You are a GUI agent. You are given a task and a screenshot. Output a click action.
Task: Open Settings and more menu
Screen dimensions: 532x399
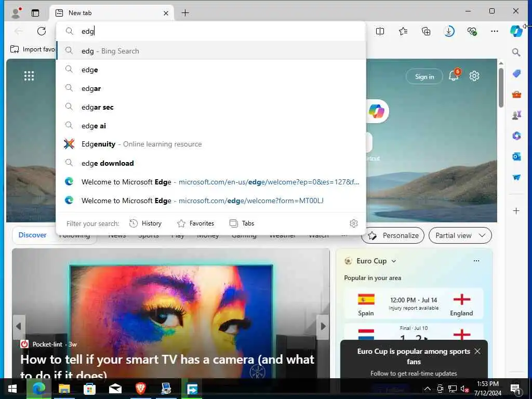click(x=495, y=31)
